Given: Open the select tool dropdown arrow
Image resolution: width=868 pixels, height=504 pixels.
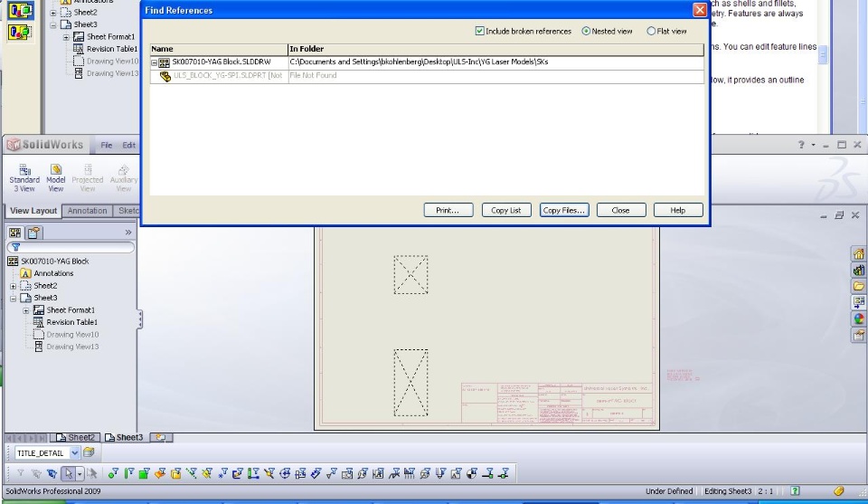Looking at the screenshot, I should [x=80, y=474].
